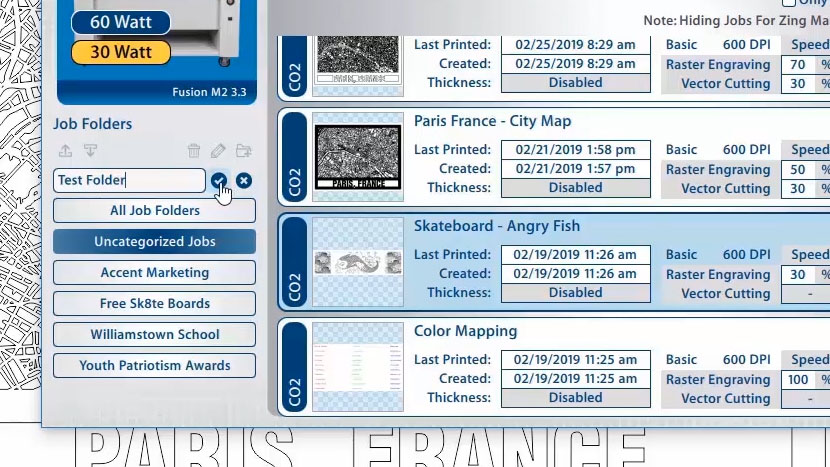Click the delete folder trash icon
The height and width of the screenshot is (467, 830).
[194, 151]
